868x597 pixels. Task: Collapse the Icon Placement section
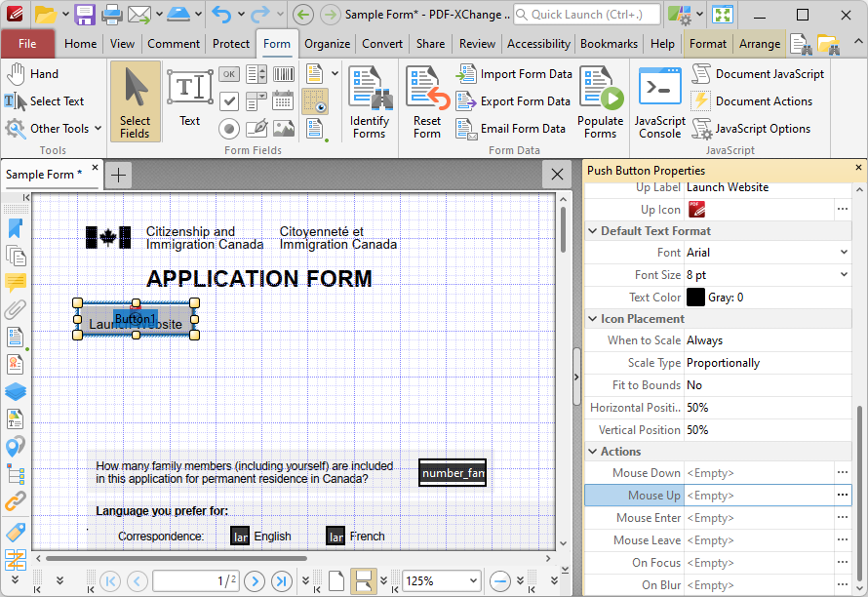[593, 319]
